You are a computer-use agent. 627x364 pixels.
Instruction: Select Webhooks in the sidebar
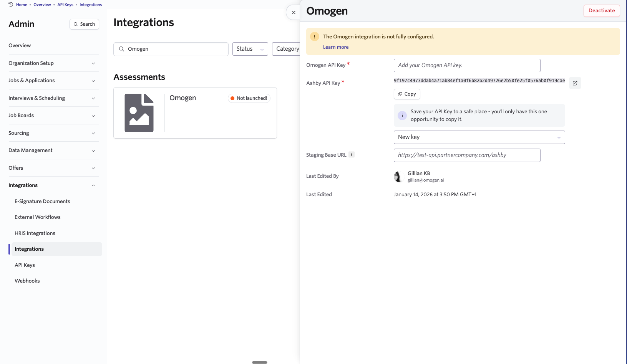tap(27, 281)
